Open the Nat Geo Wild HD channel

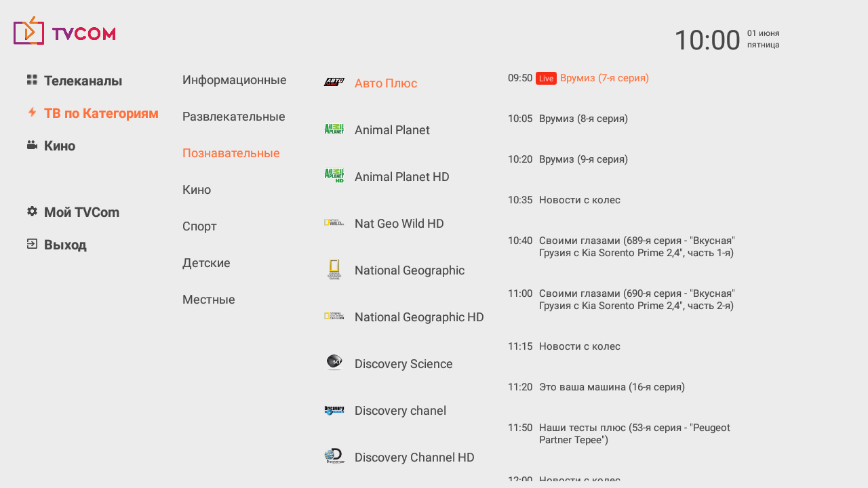[399, 224]
